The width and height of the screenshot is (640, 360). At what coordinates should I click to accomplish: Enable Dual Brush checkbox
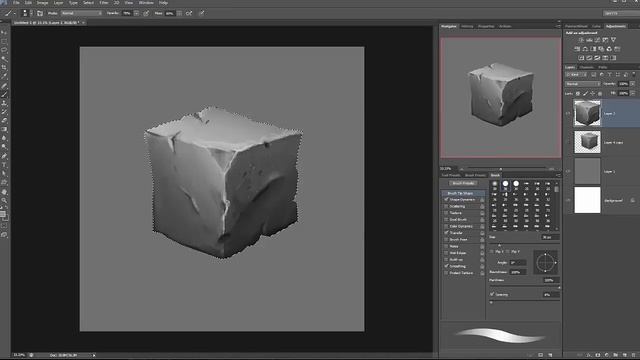click(x=446, y=220)
